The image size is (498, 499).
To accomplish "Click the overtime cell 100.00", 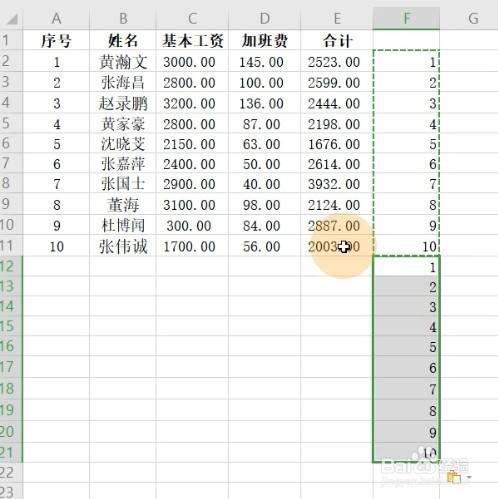I will pos(265,83).
